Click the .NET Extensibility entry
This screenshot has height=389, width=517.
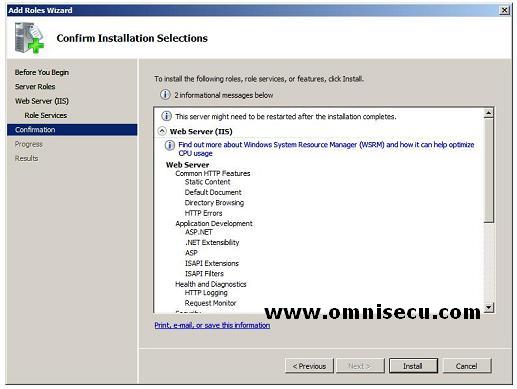pos(212,242)
